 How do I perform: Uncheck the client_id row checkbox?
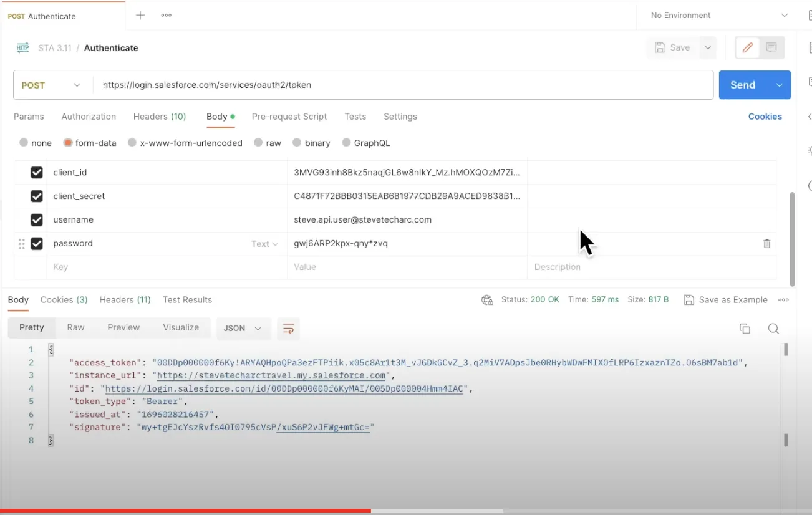(x=37, y=173)
